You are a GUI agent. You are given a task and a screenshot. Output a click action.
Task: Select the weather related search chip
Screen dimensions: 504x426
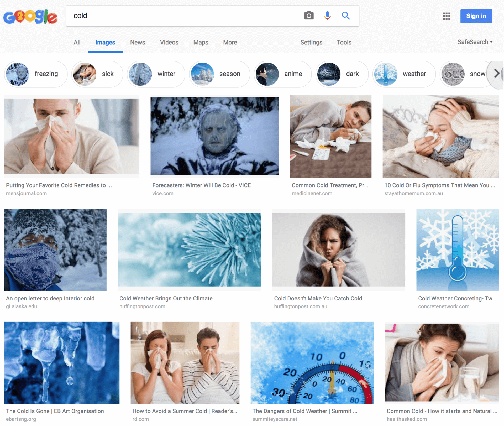coord(404,74)
